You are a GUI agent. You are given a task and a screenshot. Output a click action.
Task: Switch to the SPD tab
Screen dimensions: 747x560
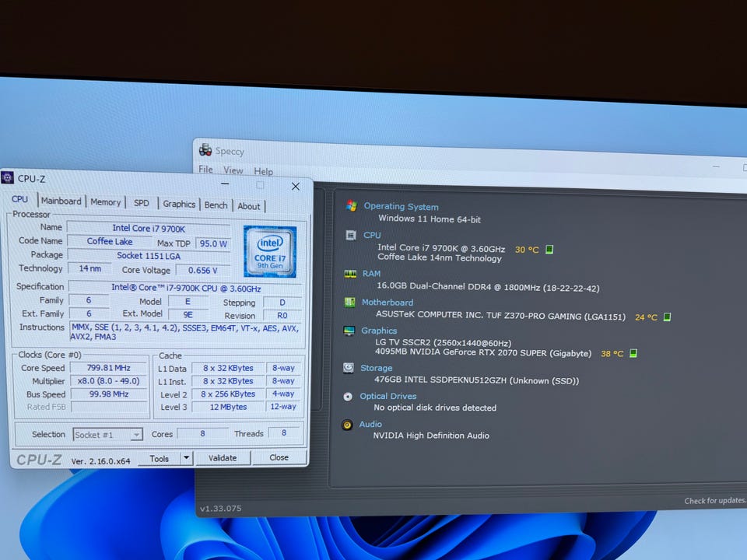click(x=142, y=203)
